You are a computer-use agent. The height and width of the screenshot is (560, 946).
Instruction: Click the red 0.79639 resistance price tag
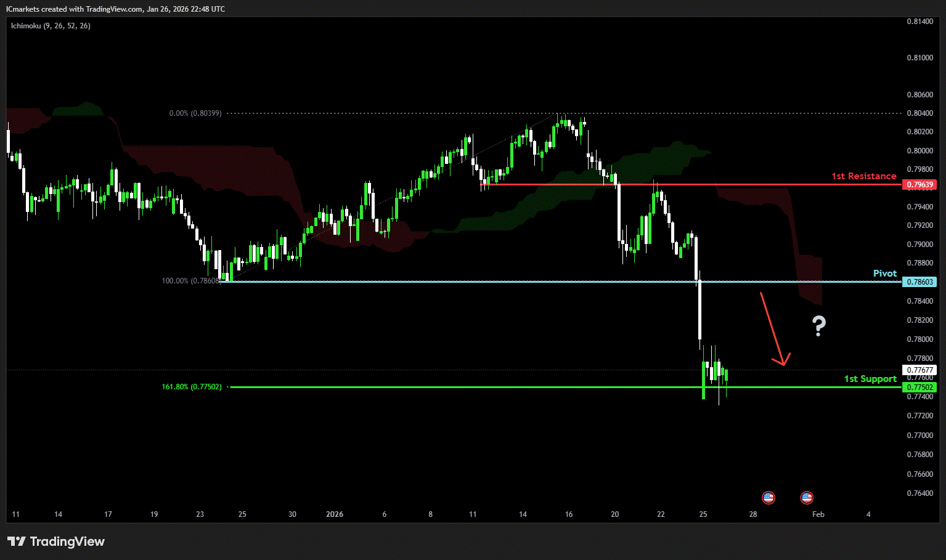[x=919, y=185]
